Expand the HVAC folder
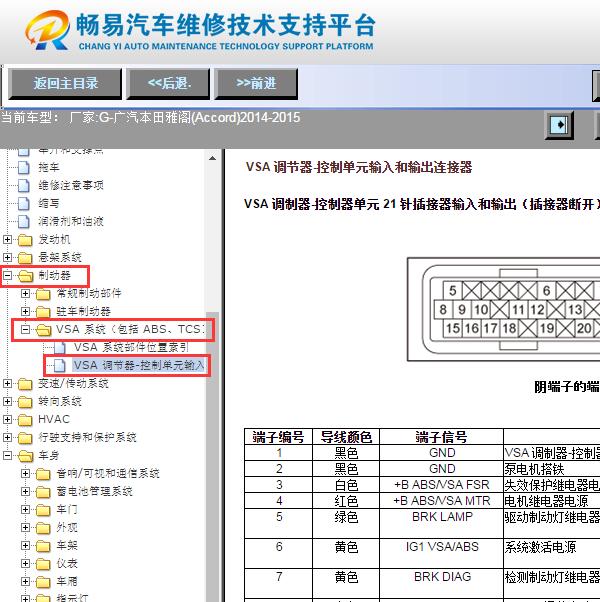Image resolution: width=600 pixels, height=602 pixels. [7, 419]
